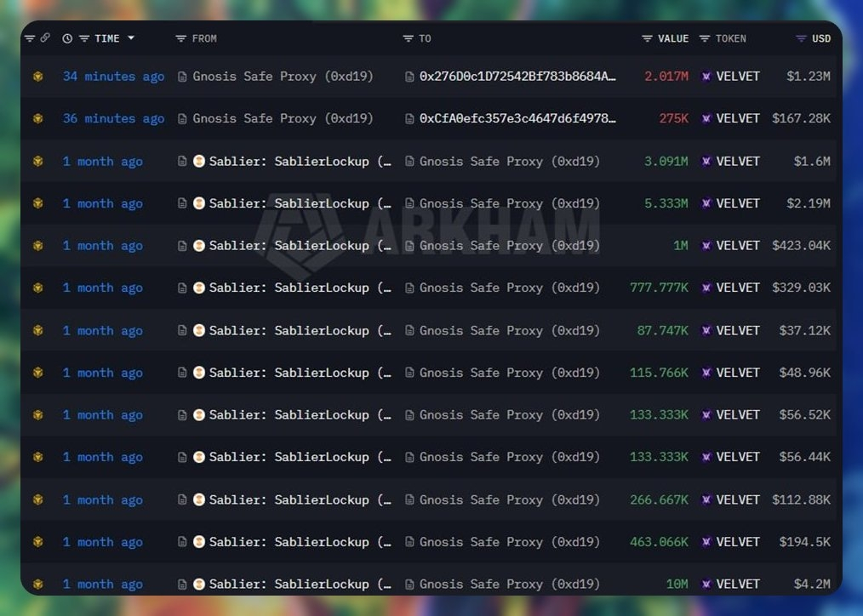863x616 pixels.
Task: Open Gnosis Safe Proxy recipient in $56.52K row
Action: (510, 414)
